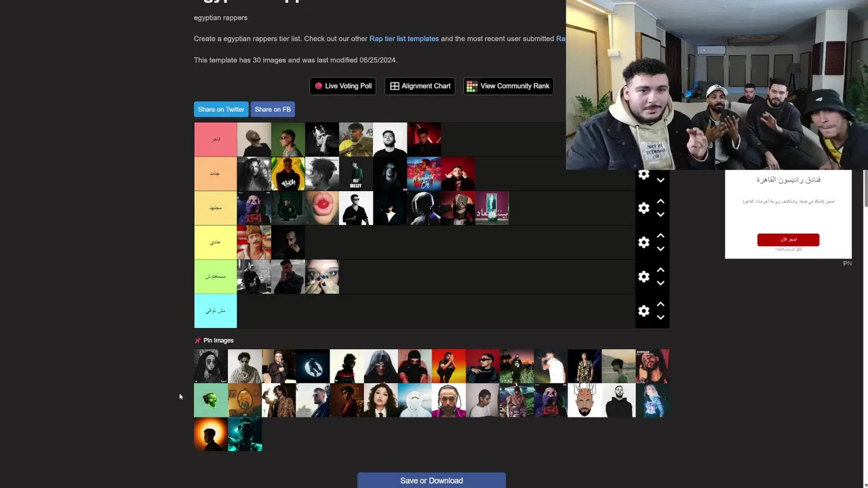The width and height of the screenshot is (868, 488).
Task: Click the Radisson Cairo hotels ad title
Action: point(788,180)
